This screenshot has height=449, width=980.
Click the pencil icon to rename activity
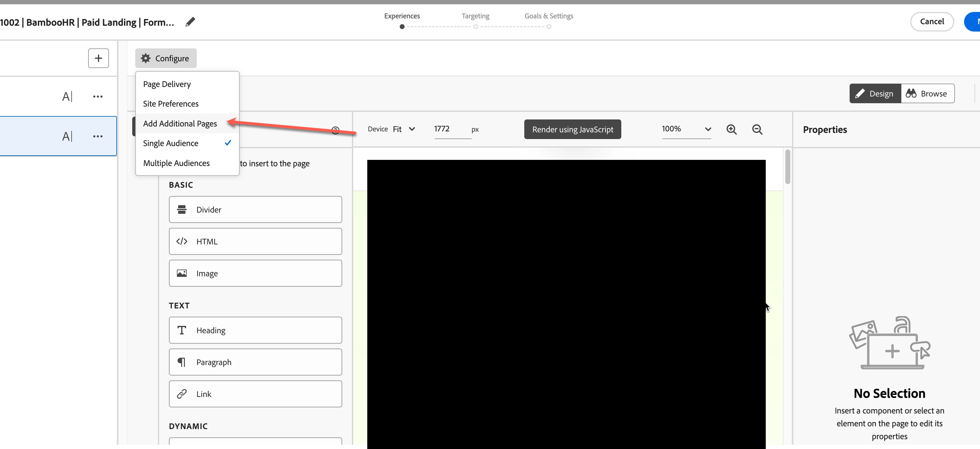click(190, 22)
